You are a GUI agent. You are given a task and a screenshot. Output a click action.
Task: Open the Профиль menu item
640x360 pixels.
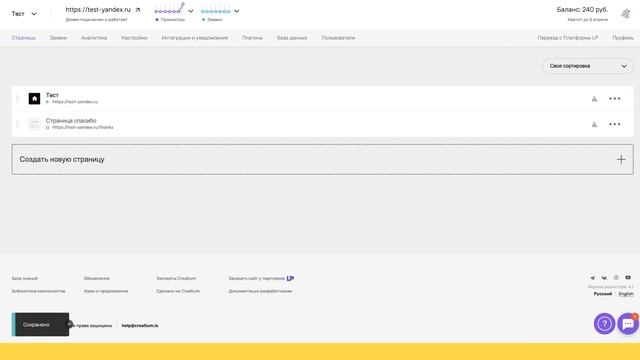(x=623, y=38)
